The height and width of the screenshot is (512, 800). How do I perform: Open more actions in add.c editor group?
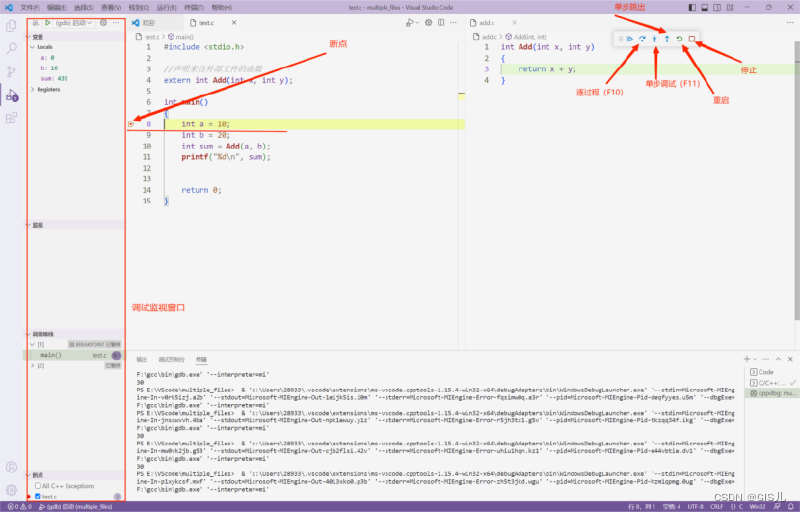click(790, 22)
